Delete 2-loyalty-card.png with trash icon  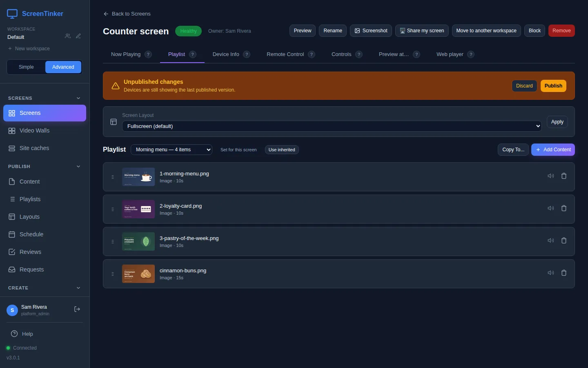pyautogui.click(x=564, y=208)
